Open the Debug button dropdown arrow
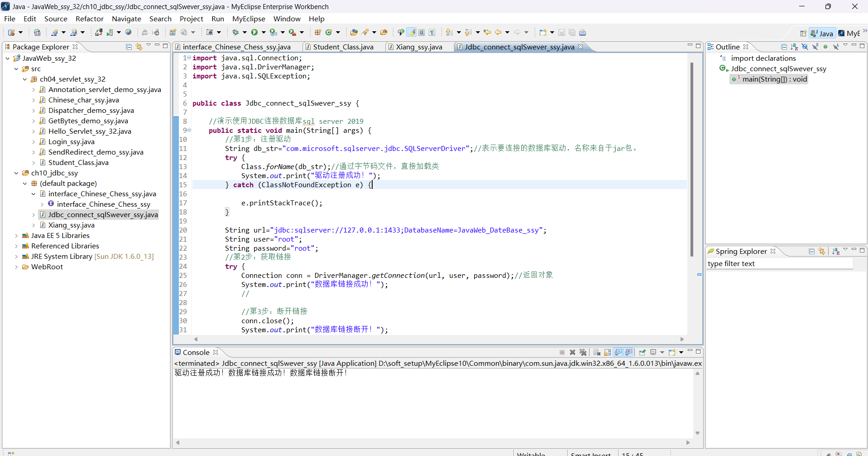The height and width of the screenshot is (456, 868). [x=245, y=32]
